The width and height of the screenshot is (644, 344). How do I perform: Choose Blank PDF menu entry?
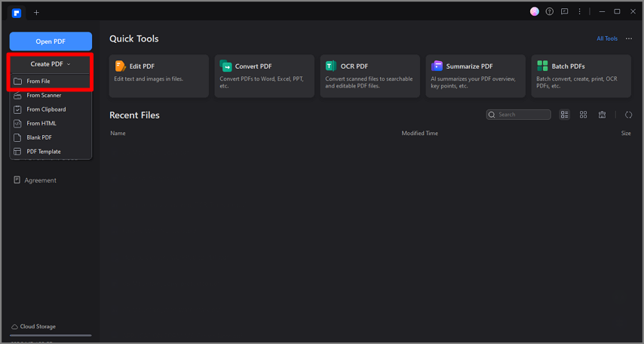tap(51, 137)
